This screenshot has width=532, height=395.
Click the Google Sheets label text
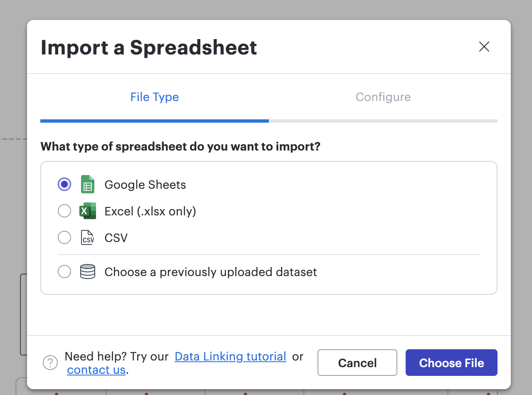click(145, 184)
